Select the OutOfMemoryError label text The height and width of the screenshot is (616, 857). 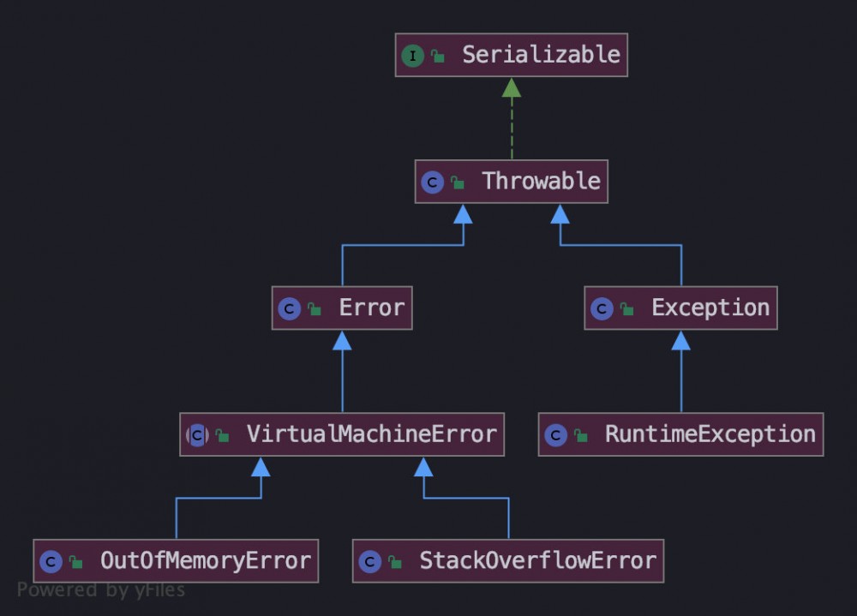tap(206, 561)
